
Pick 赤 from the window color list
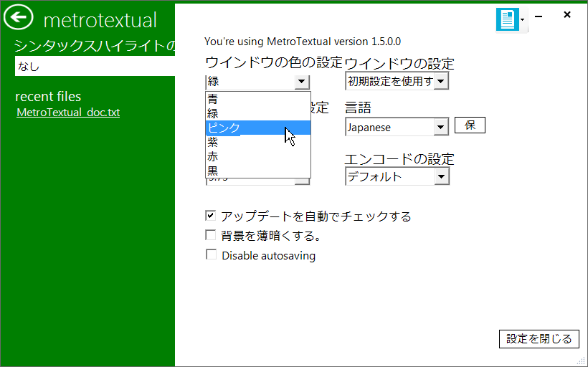pos(258,156)
